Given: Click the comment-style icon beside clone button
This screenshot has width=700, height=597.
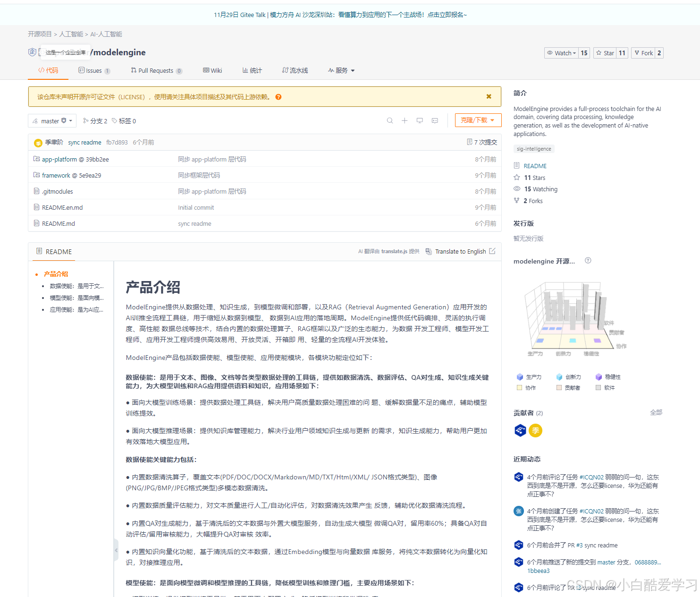Looking at the screenshot, I should (x=435, y=120).
